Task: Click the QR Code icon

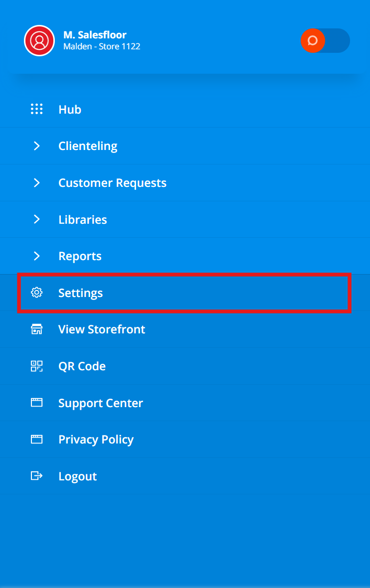Action: 36,366
